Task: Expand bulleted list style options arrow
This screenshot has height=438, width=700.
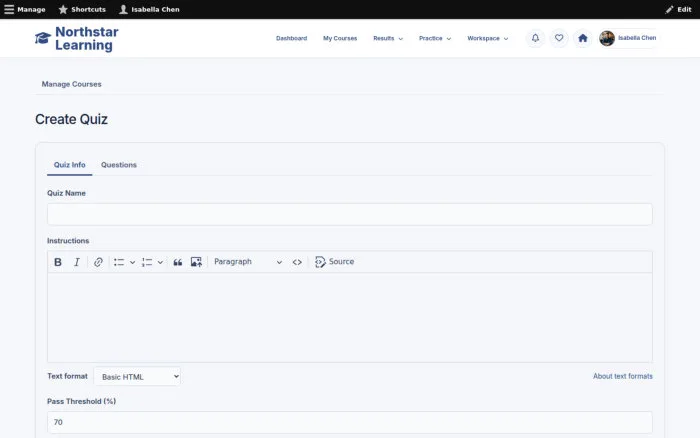Action: [132, 262]
